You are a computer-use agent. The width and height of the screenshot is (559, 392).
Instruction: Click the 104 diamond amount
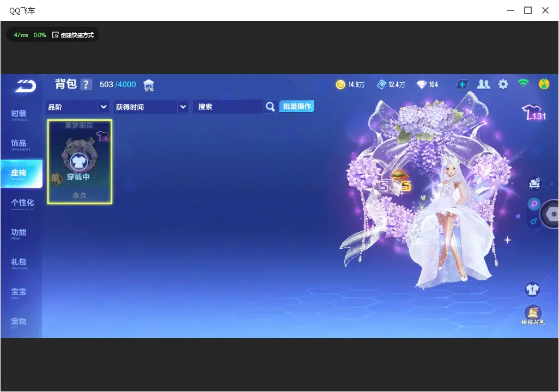pyautogui.click(x=433, y=84)
